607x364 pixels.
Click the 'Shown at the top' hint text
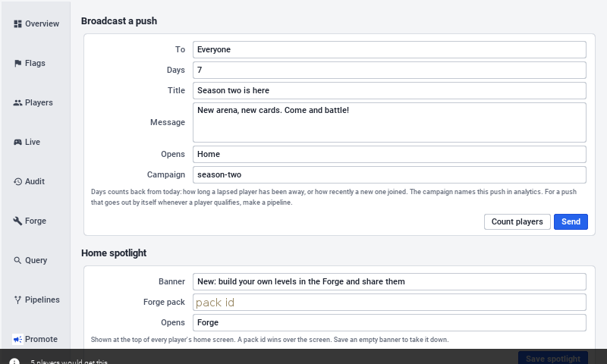(x=270, y=340)
